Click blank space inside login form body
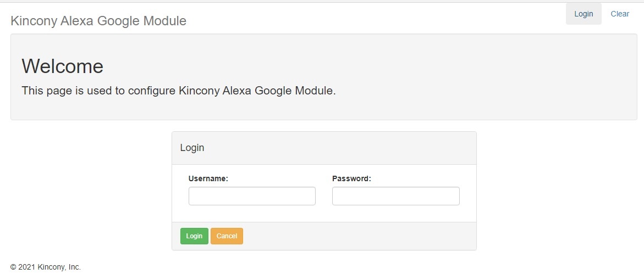 tap(323, 213)
